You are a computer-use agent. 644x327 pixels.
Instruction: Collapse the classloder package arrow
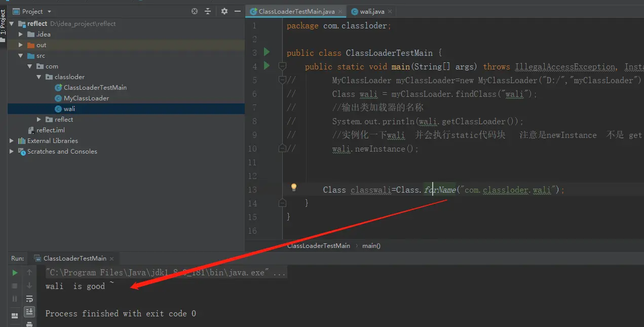click(39, 77)
